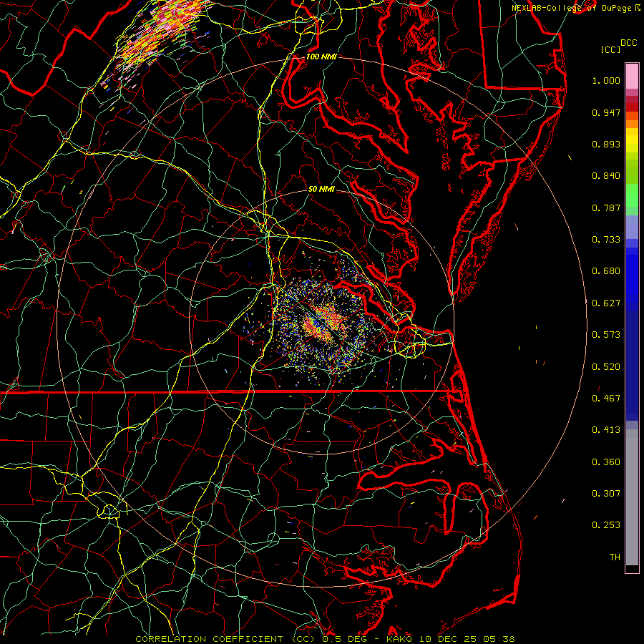Screen dimensions: 644x644
Task: Click the 0.733 scale value
Action: click(x=606, y=240)
